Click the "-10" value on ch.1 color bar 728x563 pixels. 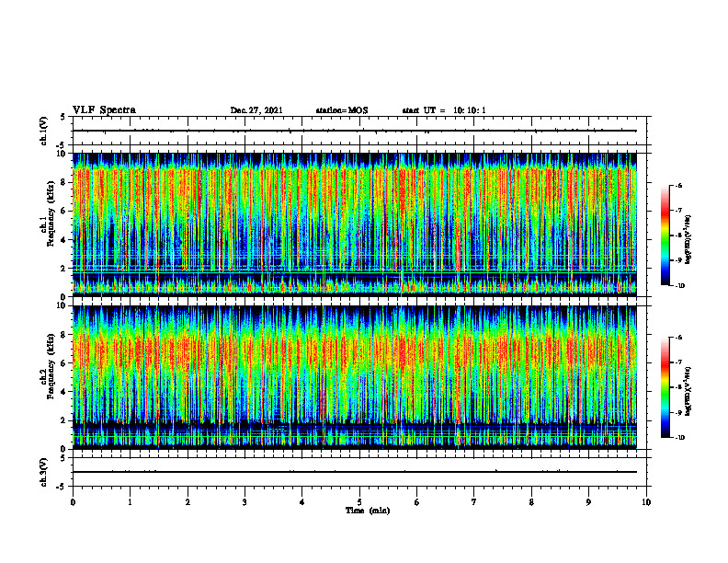pos(679,286)
